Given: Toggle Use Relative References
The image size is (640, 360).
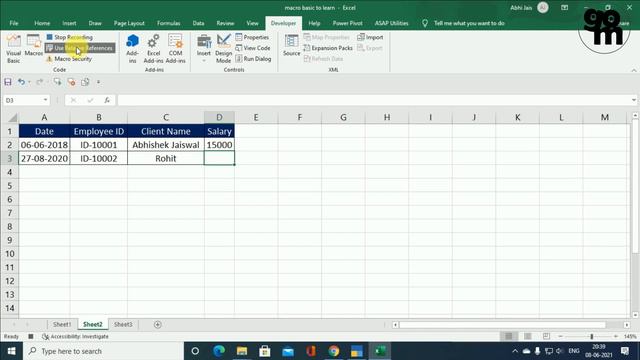Looking at the screenshot, I should pos(80,48).
